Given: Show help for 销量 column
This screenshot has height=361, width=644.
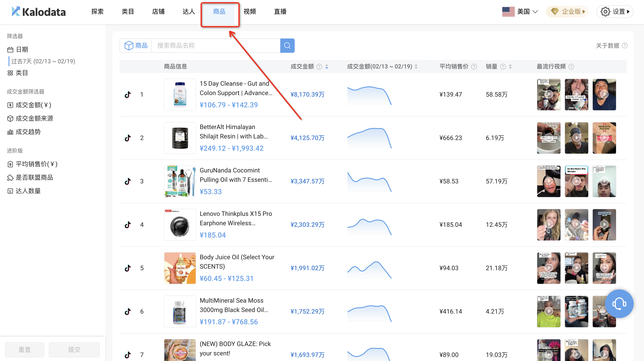Looking at the screenshot, I should pyautogui.click(x=503, y=66).
